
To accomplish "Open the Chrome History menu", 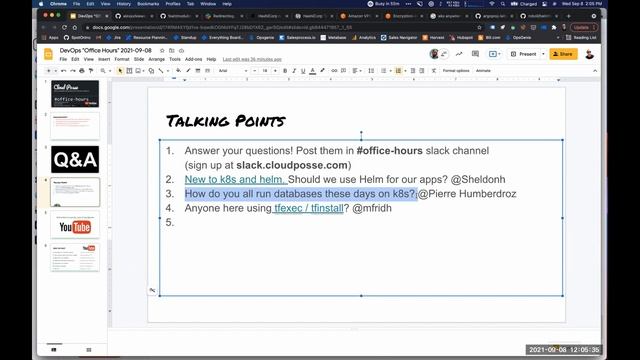I will click(123, 4).
